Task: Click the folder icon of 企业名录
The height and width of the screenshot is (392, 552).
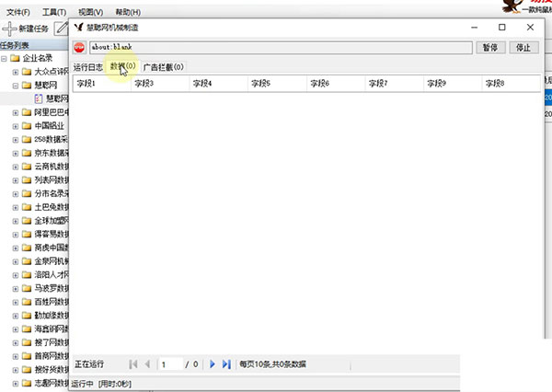Action: click(x=15, y=58)
